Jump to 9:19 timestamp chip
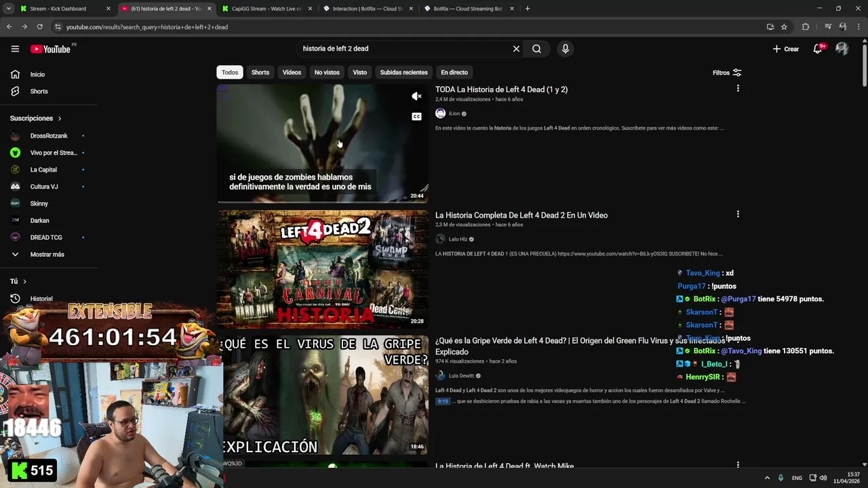This screenshot has height=488, width=868. [x=442, y=401]
